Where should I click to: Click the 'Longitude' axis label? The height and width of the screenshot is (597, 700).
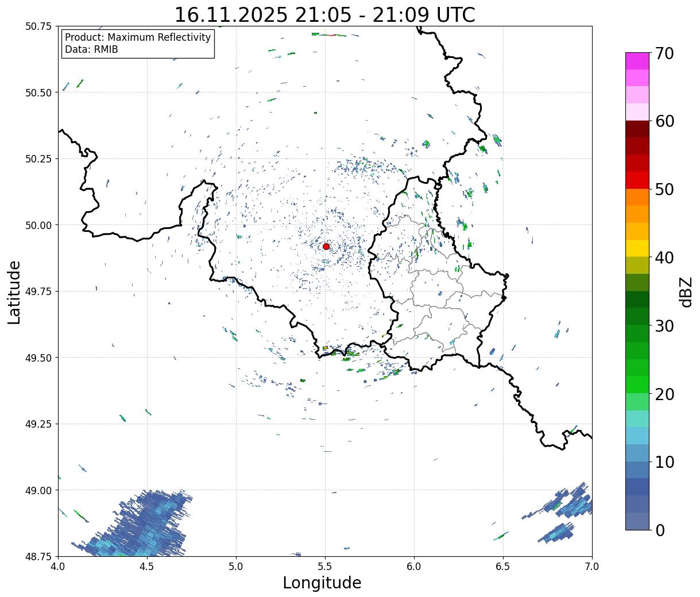point(322,583)
